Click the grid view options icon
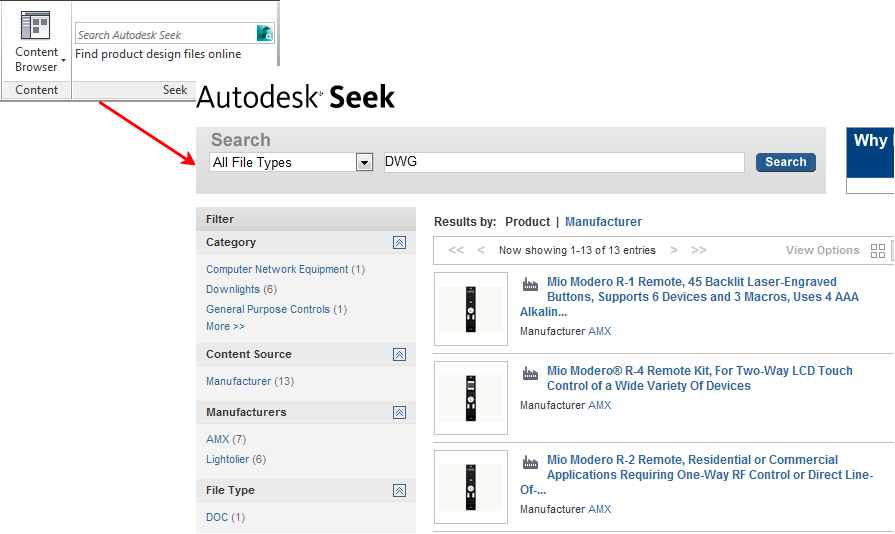 [x=878, y=251]
